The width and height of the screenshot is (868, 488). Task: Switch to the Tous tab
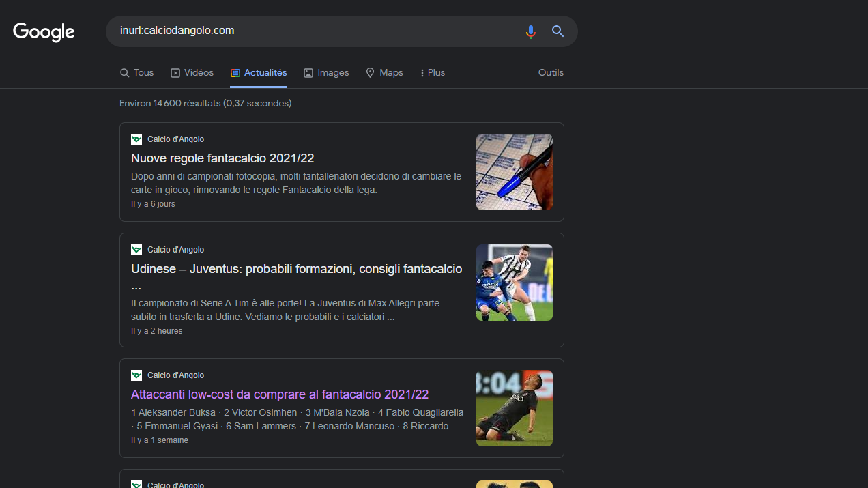[x=136, y=73]
